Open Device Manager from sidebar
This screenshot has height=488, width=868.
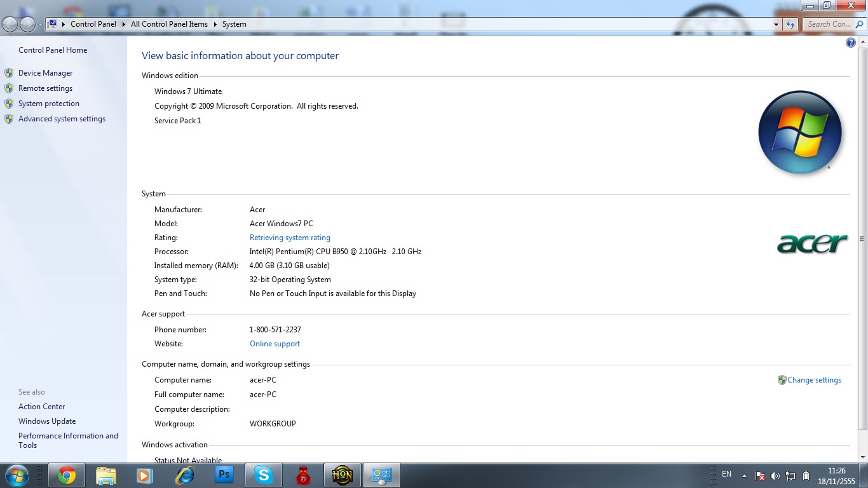pos(45,73)
